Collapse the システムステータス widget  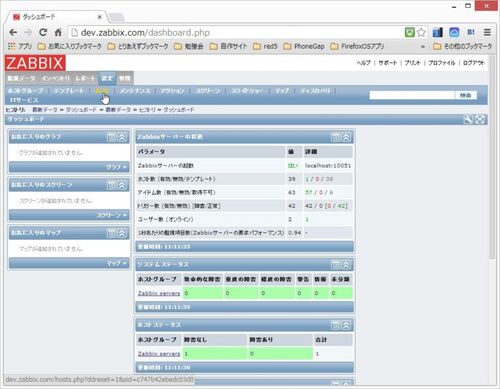click(346, 264)
